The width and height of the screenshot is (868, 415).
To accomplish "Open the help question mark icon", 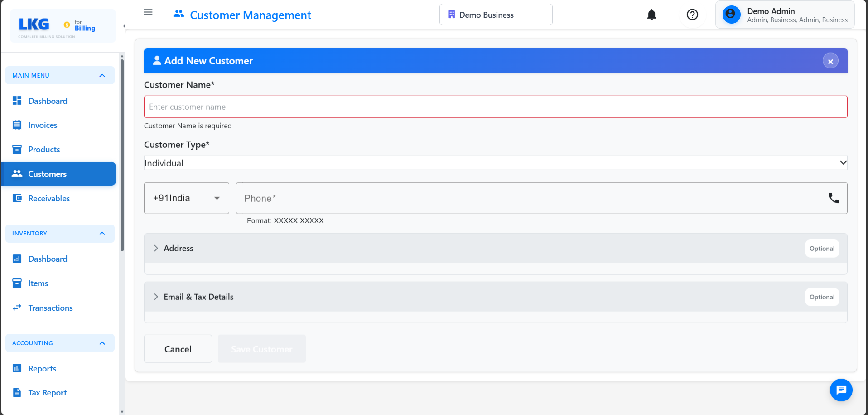I will pyautogui.click(x=692, y=15).
